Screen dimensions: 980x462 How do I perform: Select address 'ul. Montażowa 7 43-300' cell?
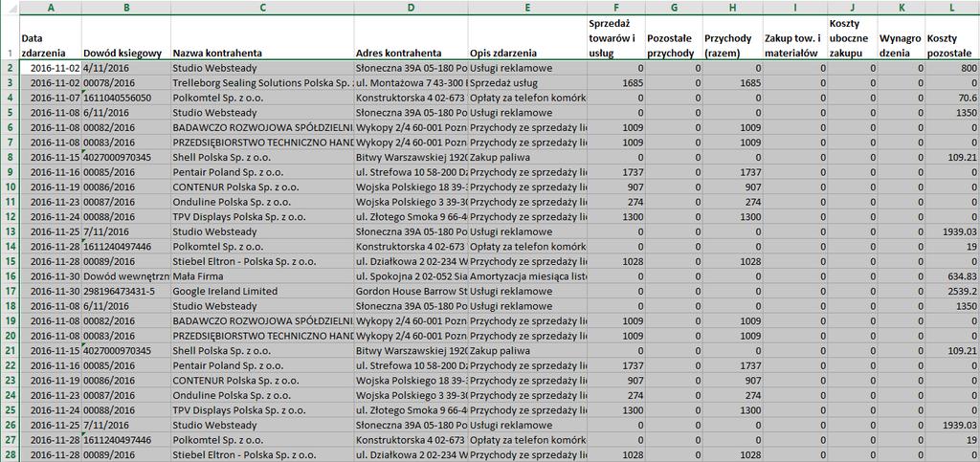(x=411, y=82)
